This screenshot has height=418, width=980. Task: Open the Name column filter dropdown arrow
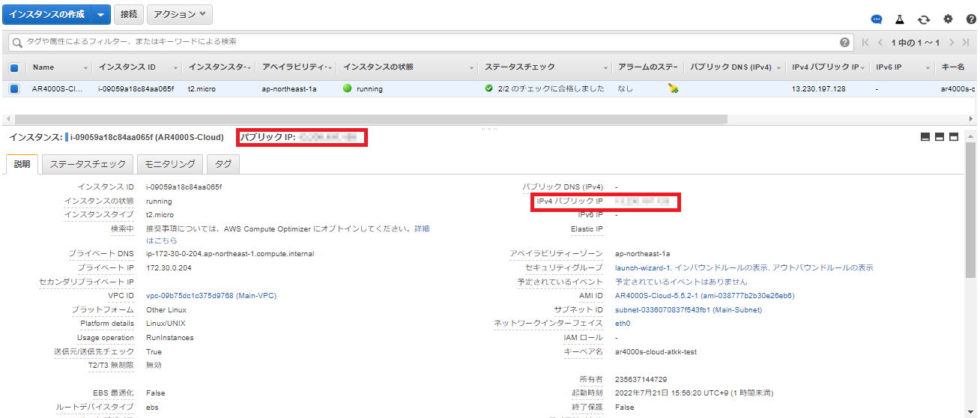point(85,68)
